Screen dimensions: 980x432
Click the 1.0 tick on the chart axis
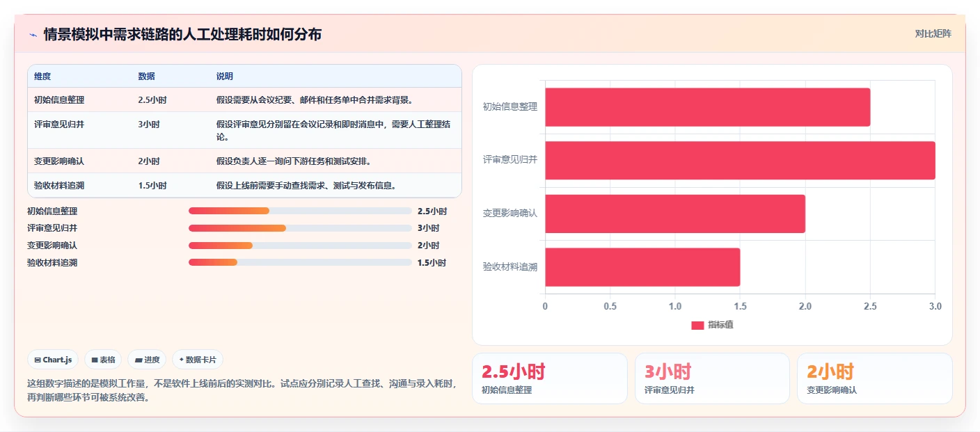coord(675,306)
